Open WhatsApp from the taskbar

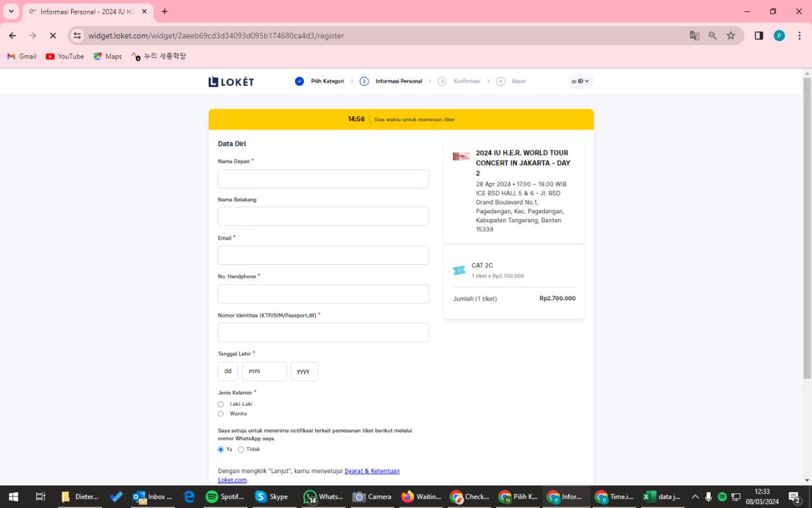[323, 496]
